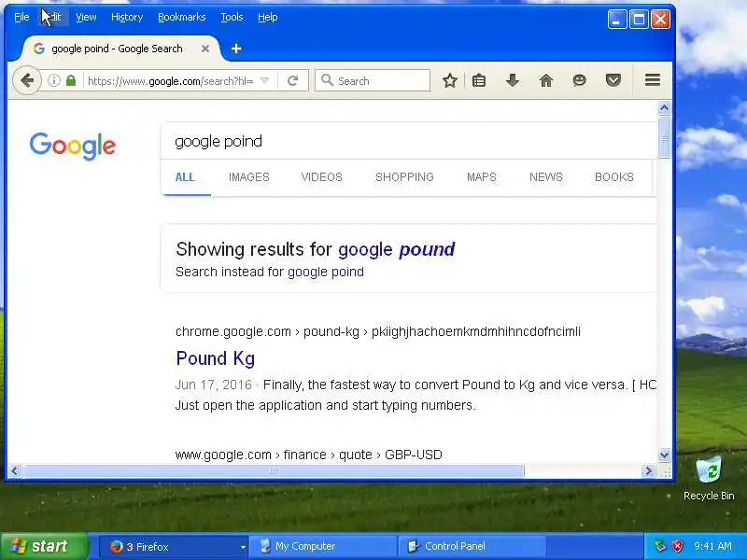Select the google poind browser tab
The width and height of the screenshot is (747, 560).
[117, 49]
